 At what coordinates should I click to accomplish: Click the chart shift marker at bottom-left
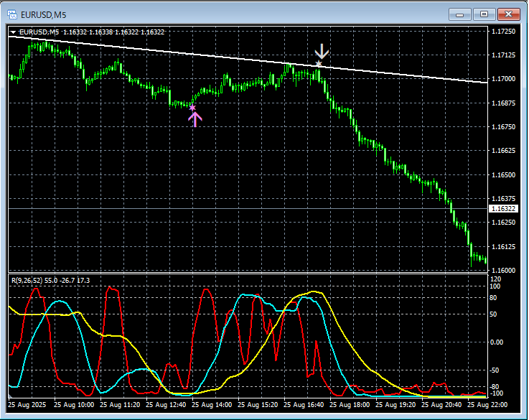[x=10, y=396]
